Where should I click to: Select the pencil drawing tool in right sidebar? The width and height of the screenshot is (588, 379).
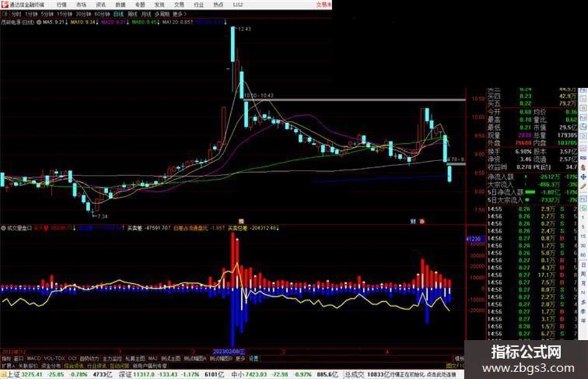tap(583, 185)
